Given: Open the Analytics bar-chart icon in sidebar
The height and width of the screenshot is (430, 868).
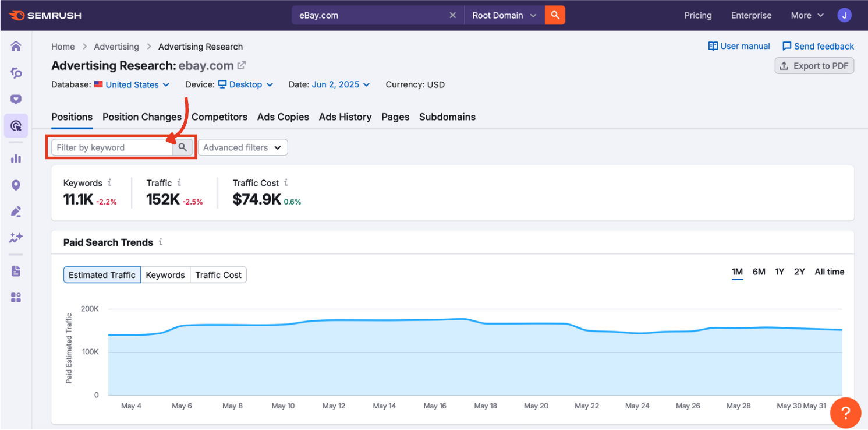Looking at the screenshot, I should (16, 157).
